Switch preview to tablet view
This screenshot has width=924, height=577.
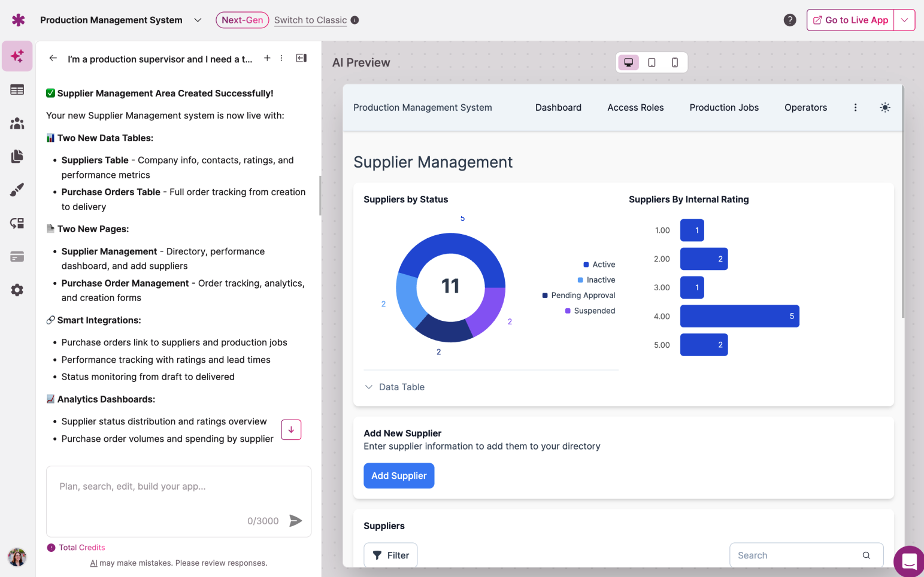(x=652, y=62)
